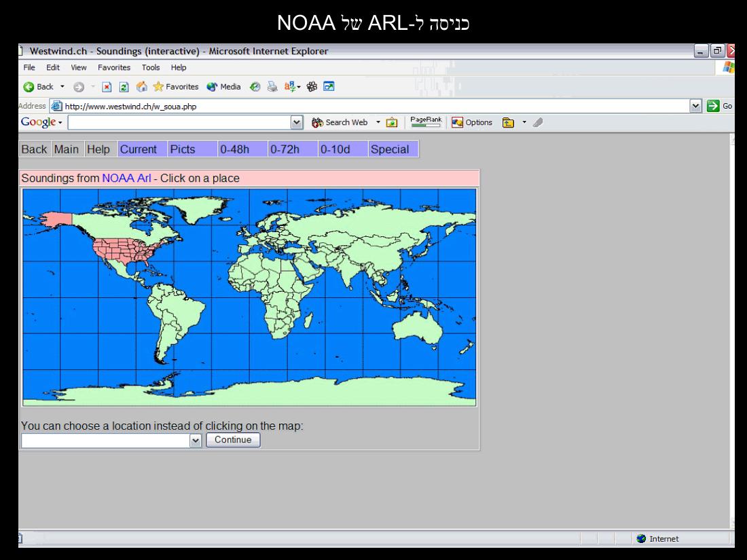Switch to the Current tab
Viewport: 747px width, 560px height.
[x=143, y=149]
